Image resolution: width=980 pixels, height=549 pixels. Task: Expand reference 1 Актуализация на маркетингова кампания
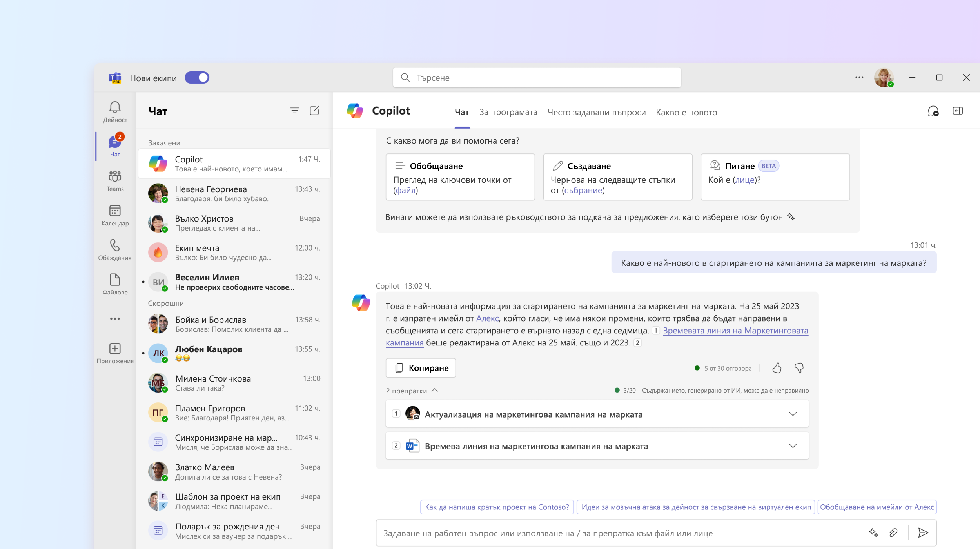tap(793, 414)
